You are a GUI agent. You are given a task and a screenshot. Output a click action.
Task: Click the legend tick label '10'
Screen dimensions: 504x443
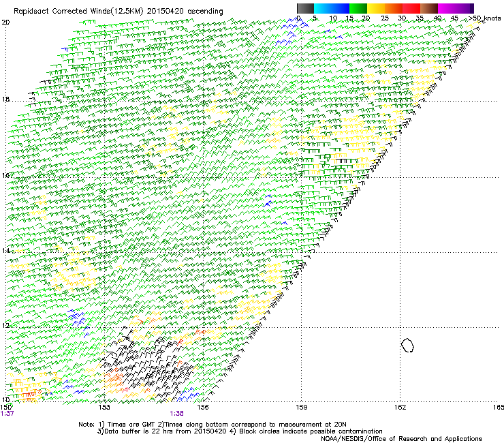click(x=333, y=18)
